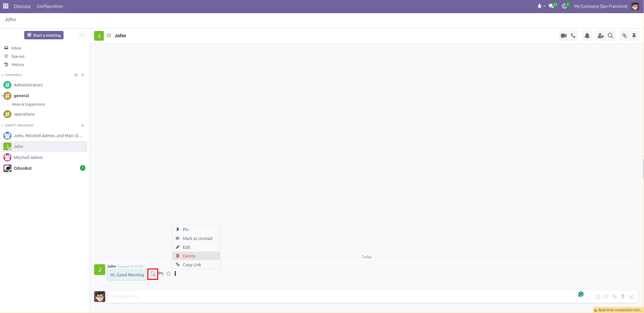Open channels settings gear icon

click(x=76, y=75)
